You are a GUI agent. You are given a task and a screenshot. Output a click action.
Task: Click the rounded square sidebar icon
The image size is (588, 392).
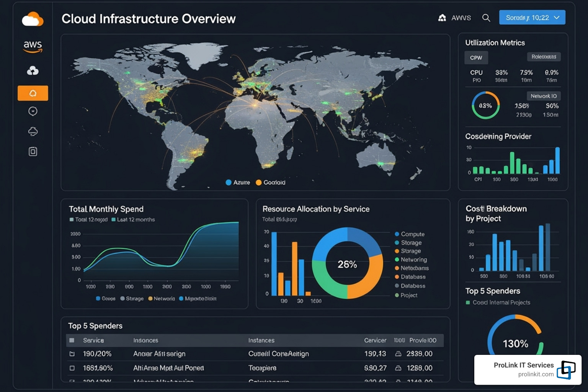(33, 152)
